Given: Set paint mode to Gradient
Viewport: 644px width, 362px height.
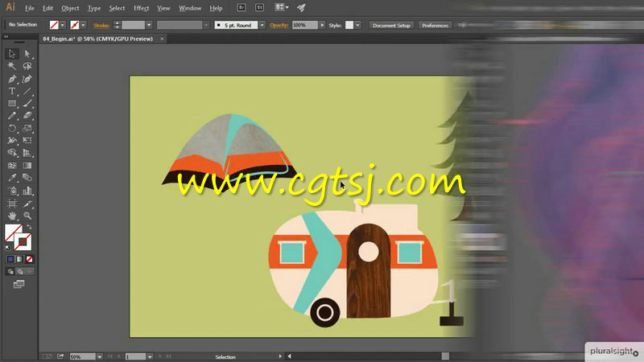Looking at the screenshot, I should (19, 259).
